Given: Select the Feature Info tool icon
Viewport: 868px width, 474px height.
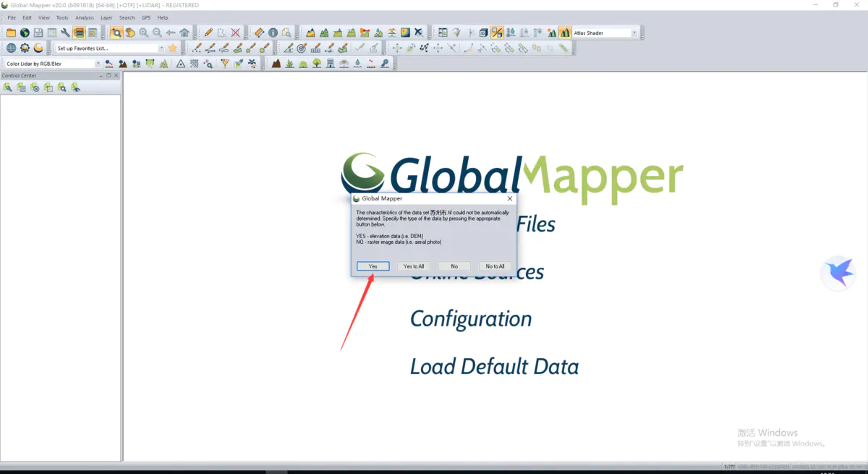Looking at the screenshot, I should 273,33.
